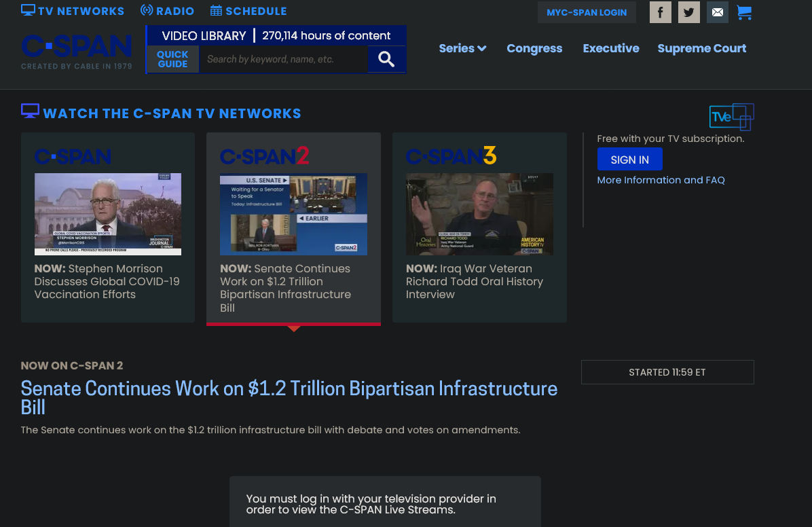Click the STARTED 11:59 ET box
Image resolution: width=812 pixels, height=527 pixels.
point(667,372)
